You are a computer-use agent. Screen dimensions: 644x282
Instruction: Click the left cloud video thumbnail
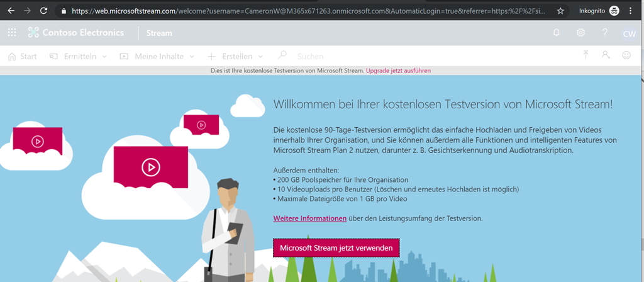[37, 142]
